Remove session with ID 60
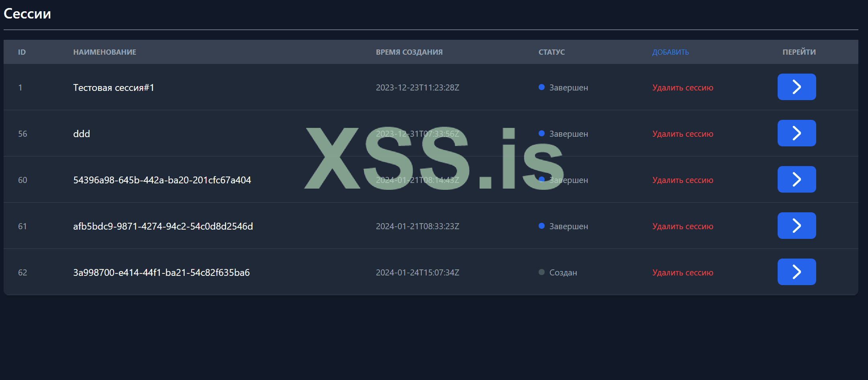Image resolution: width=868 pixels, height=380 pixels. click(683, 180)
